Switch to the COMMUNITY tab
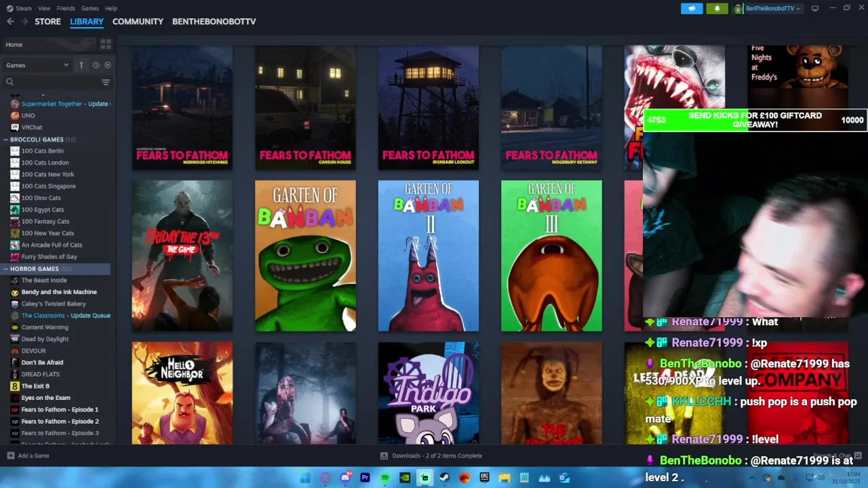 click(x=138, y=22)
